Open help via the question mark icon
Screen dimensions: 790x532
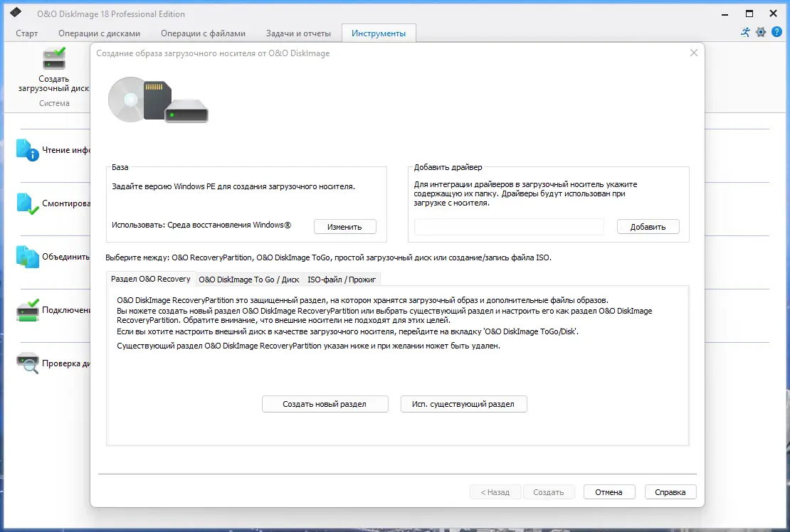(x=776, y=32)
